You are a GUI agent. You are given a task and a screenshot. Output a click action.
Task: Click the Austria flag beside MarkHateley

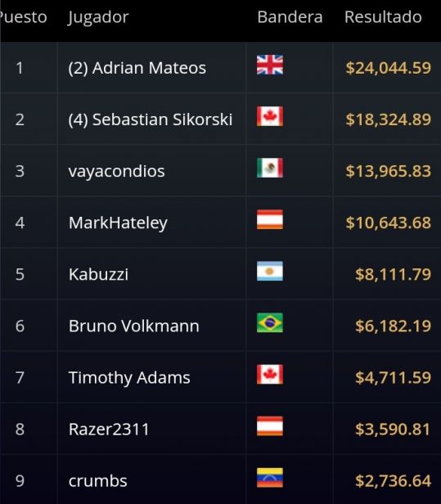pyautogui.click(x=270, y=219)
